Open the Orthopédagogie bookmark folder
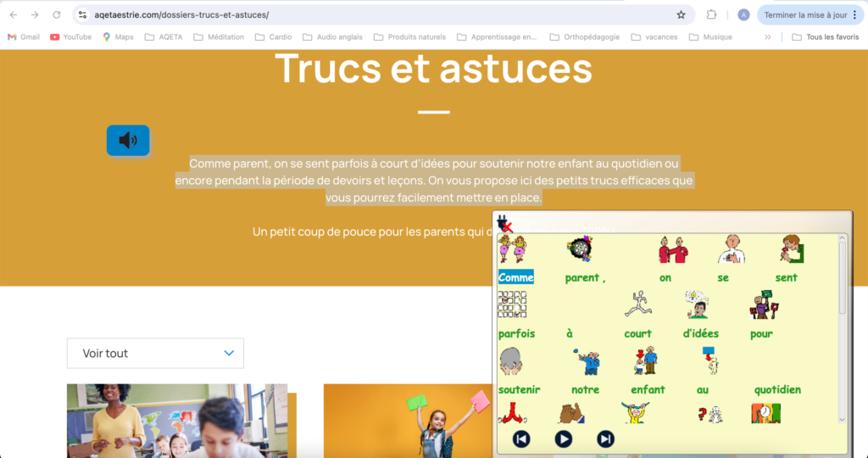 pos(585,36)
